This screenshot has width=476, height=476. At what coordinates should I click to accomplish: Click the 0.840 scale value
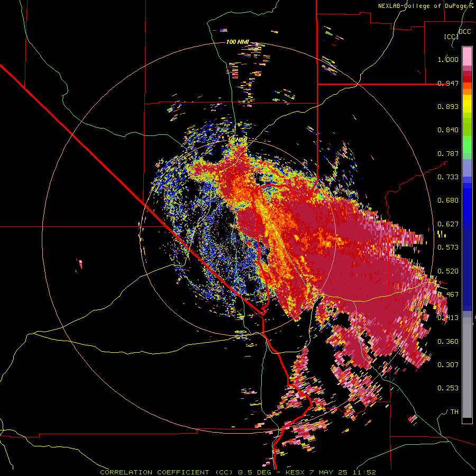[x=448, y=130]
